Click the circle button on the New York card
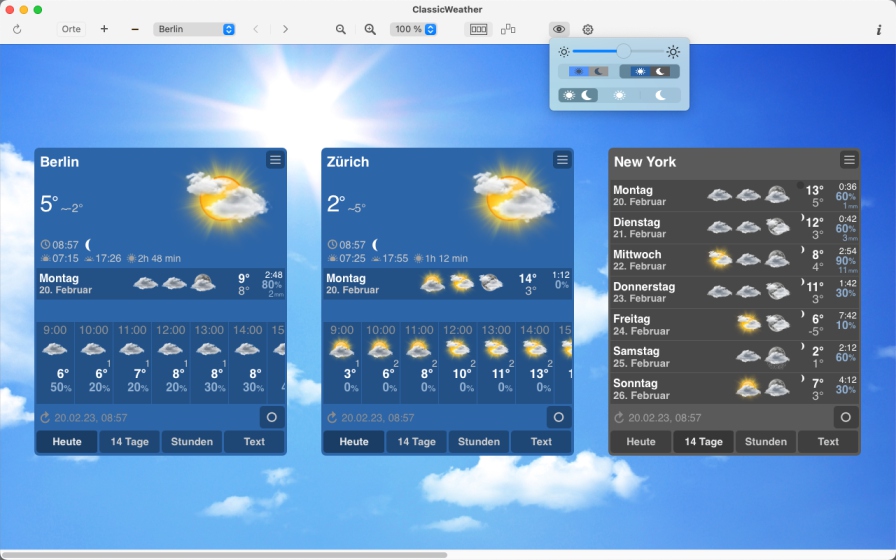The image size is (896, 560). (x=846, y=417)
